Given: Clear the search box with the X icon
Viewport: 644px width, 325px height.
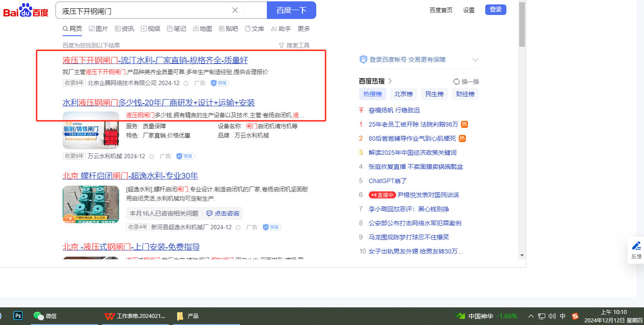Looking at the screenshot, I should click(x=235, y=10).
